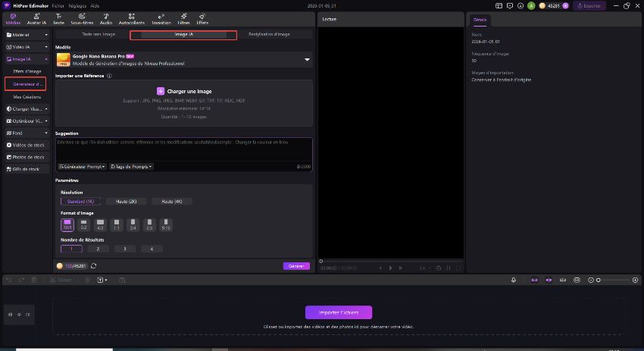Open the Audio section

click(105, 18)
